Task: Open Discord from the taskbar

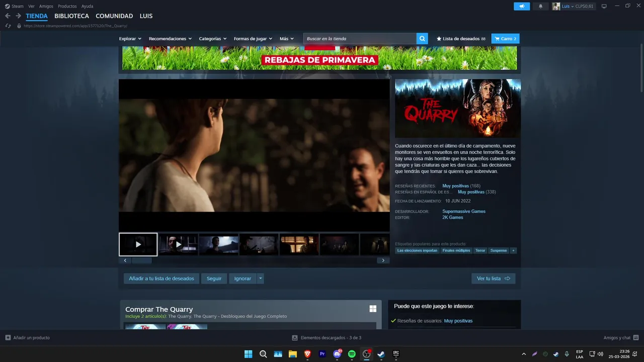Action: coord(337,354)
